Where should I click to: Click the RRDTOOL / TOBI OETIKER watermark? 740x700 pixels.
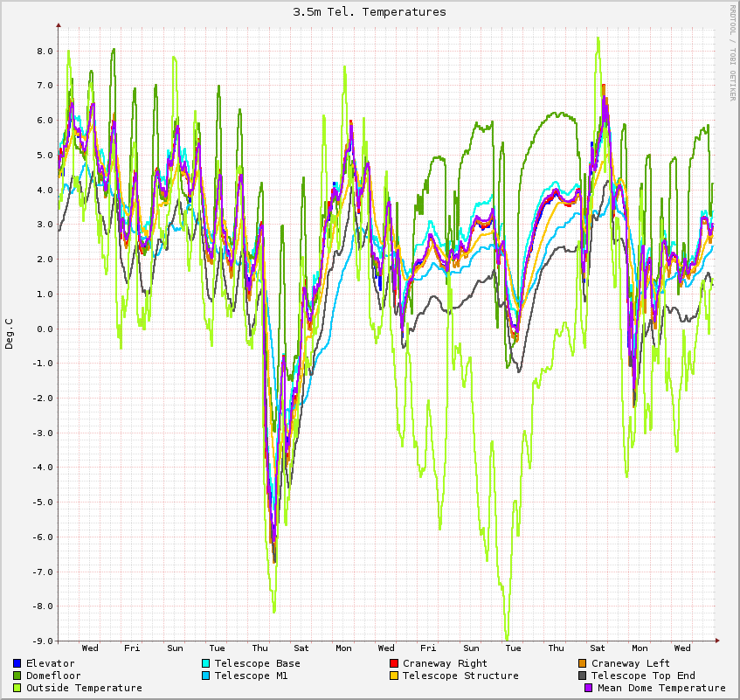pos(732,52)
